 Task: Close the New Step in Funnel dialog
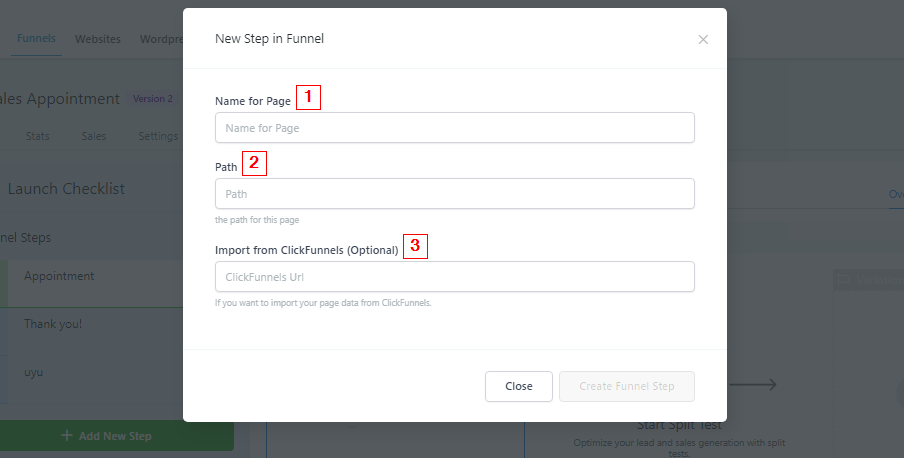(703, 40)
